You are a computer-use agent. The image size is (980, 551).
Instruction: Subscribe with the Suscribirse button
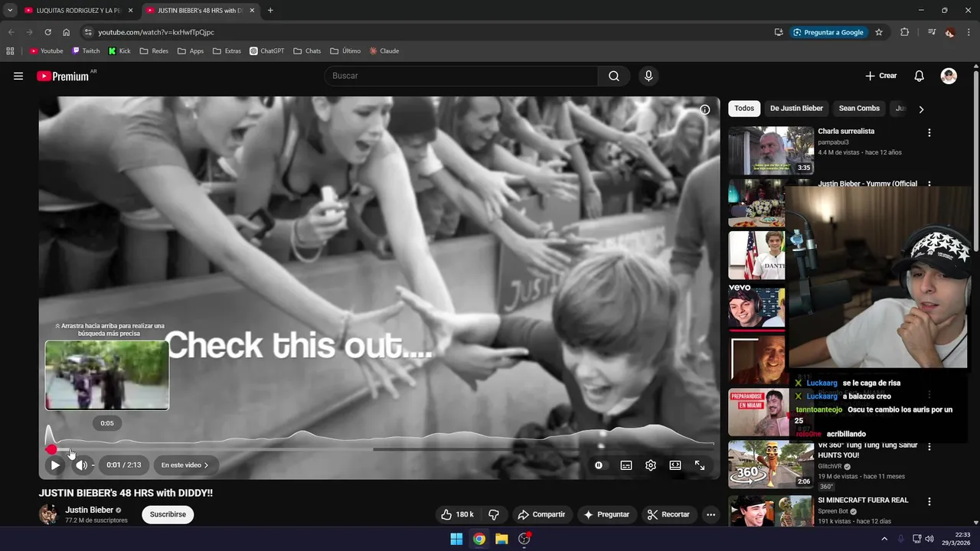[168, 514]
